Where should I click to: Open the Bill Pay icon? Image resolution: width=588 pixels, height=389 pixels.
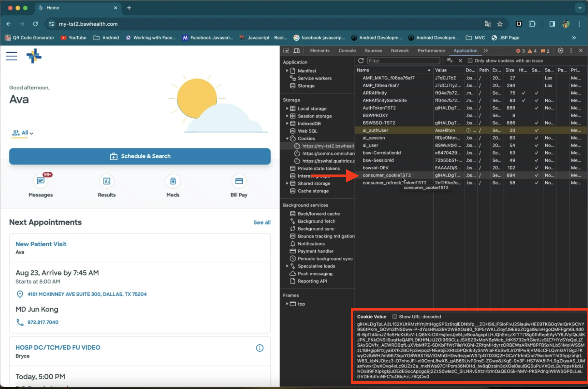(239, 181)
